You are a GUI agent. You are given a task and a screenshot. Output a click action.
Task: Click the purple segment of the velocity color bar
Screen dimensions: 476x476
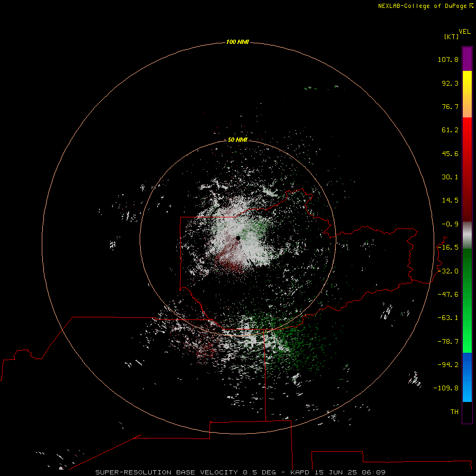click(x=467, y=59)
